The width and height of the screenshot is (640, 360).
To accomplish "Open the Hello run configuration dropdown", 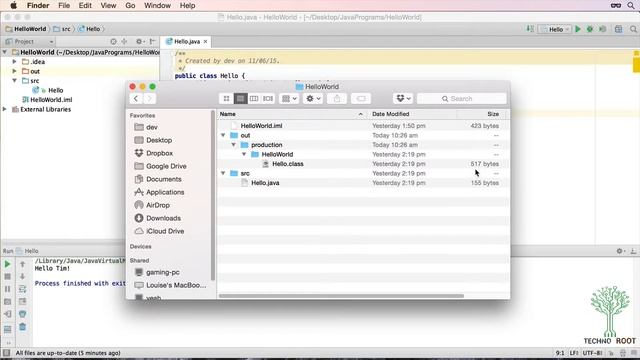I will coord(555,29).
